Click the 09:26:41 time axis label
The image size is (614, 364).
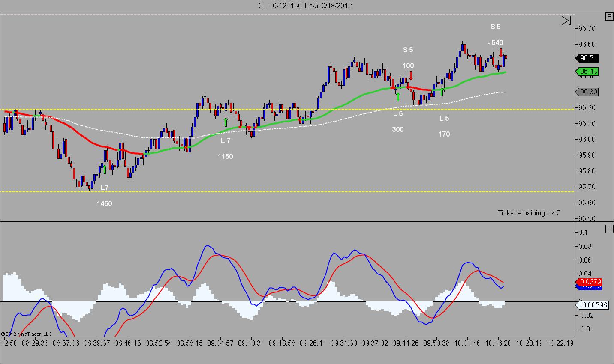pos(313,343)
